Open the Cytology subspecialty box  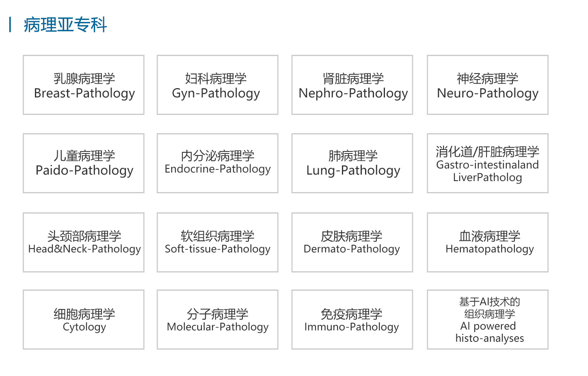tap(84, 320)
